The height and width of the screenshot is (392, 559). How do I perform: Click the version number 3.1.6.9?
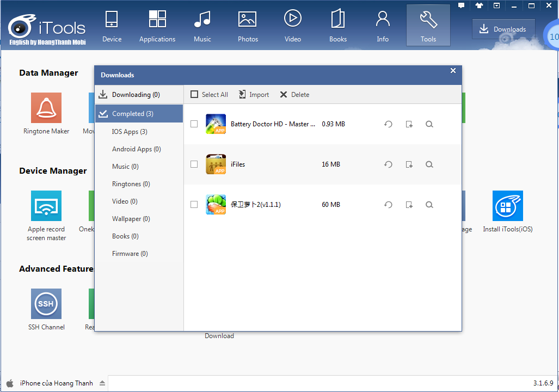(x=543, y=383)
